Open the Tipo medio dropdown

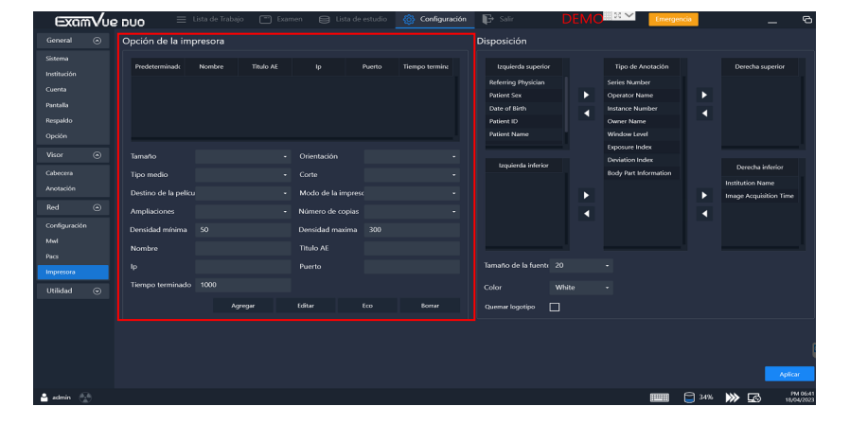pyautogui.click(x=242, y=175)
